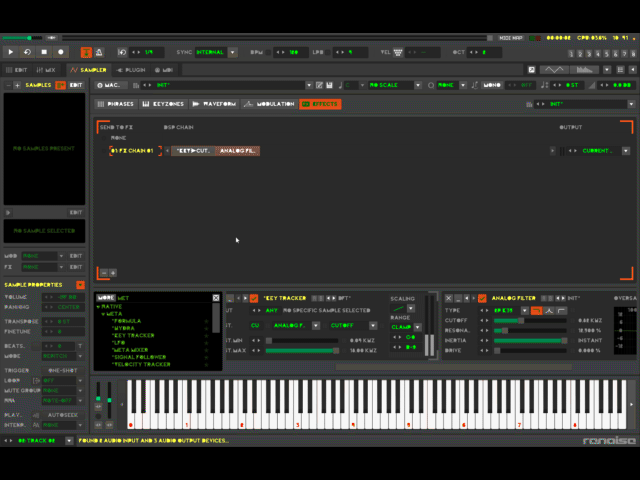This screenshot has width=640, height=480.
Task: Collapse the Native tree node
Action: (98, 307)
